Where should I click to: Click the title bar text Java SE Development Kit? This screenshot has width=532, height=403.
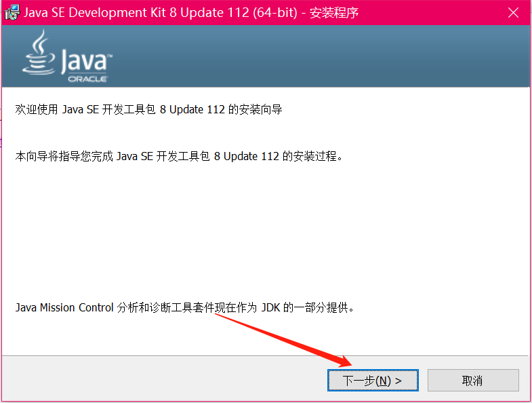pyautogui.click(x=95, y=13)
